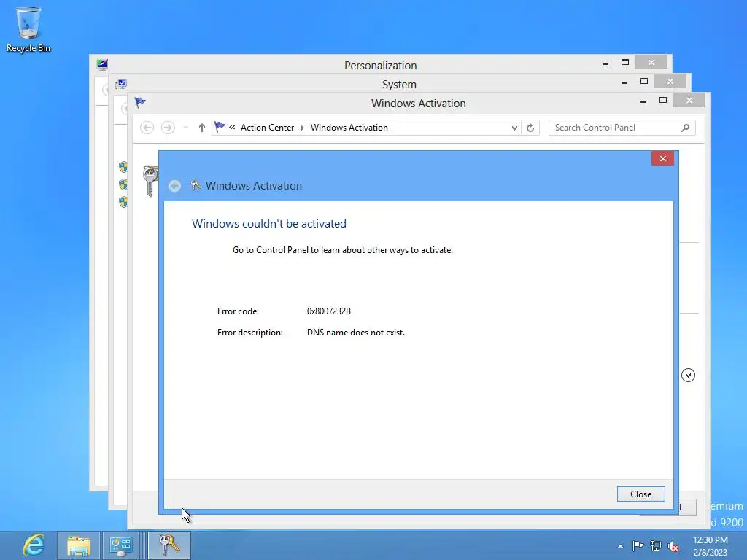
Task: Maximize the Windows Activation window
Action: click(662, 101)
